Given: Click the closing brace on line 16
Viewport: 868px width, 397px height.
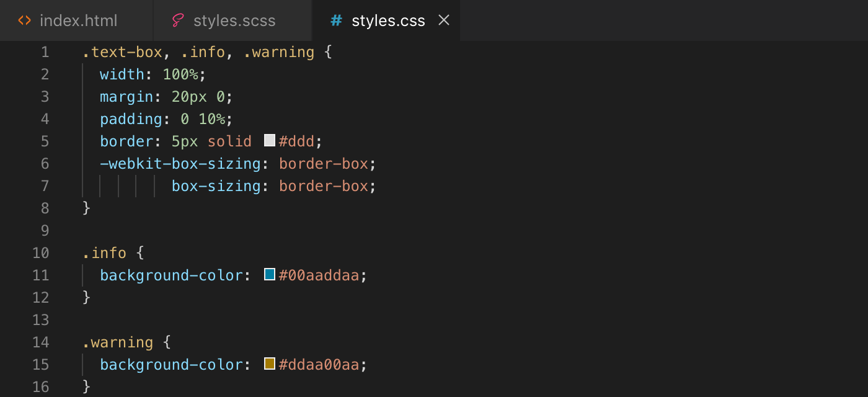Looking at the screenshot, I should pos(86,386).
